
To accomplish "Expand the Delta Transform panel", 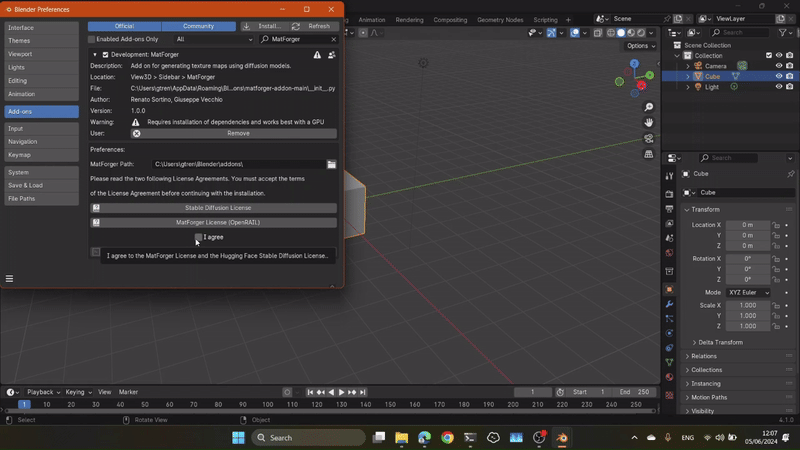I will [718, 342].
